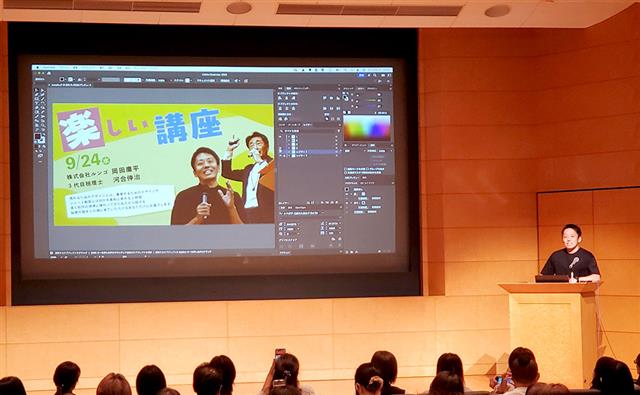Click the delete layer trash icon

tap(337, 202)
